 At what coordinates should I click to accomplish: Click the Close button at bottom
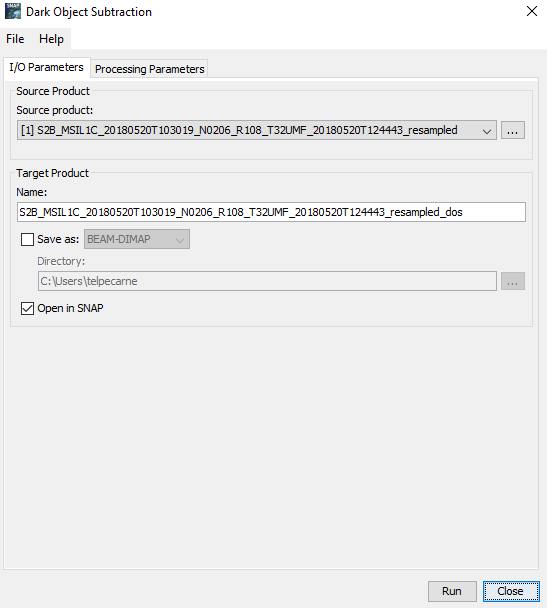(511, 591)
